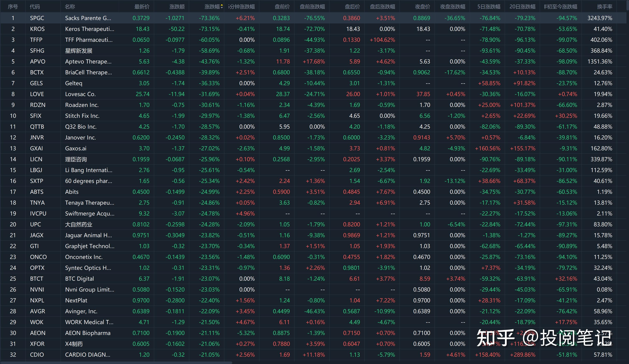Select BTC Digital stock name
629x364 pixels.
(x=79, y=279)
